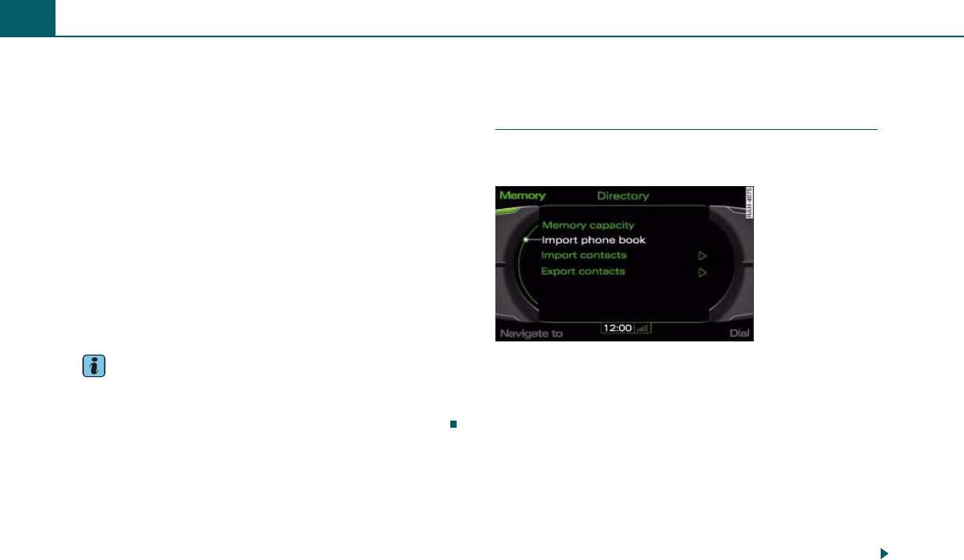Click the blue info note icon
The height and width of the screenshot is (560, 964).
coord(93,366)
